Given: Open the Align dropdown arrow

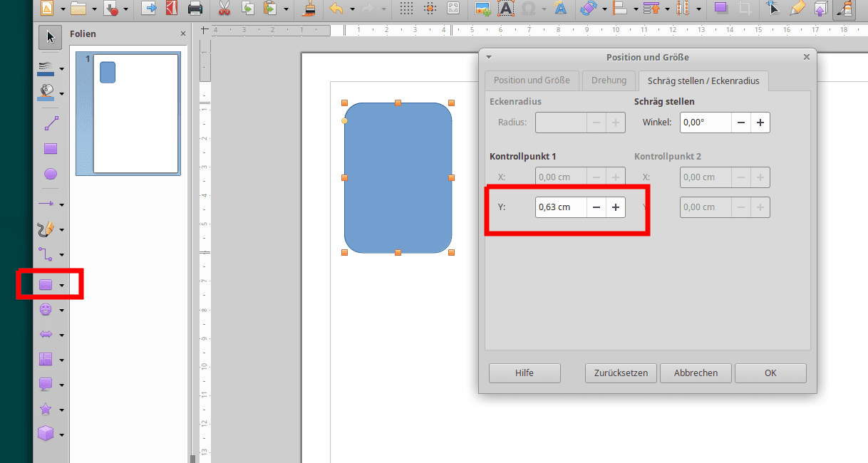Looking at the screenshot, I should (x=636, y=9).
